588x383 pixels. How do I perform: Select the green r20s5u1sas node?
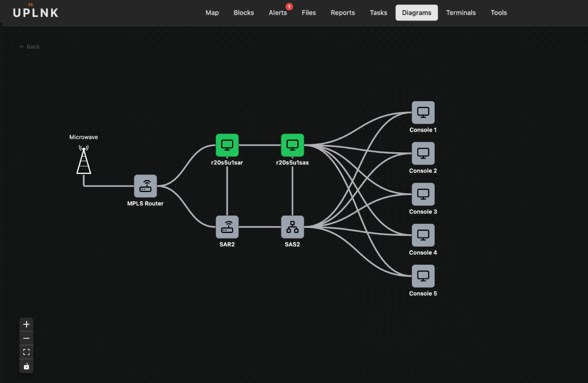(x=292, y=145)
